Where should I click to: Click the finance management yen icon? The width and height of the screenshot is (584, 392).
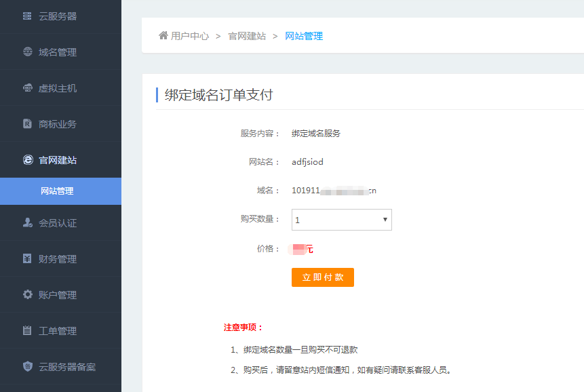[x=27, y=258]
